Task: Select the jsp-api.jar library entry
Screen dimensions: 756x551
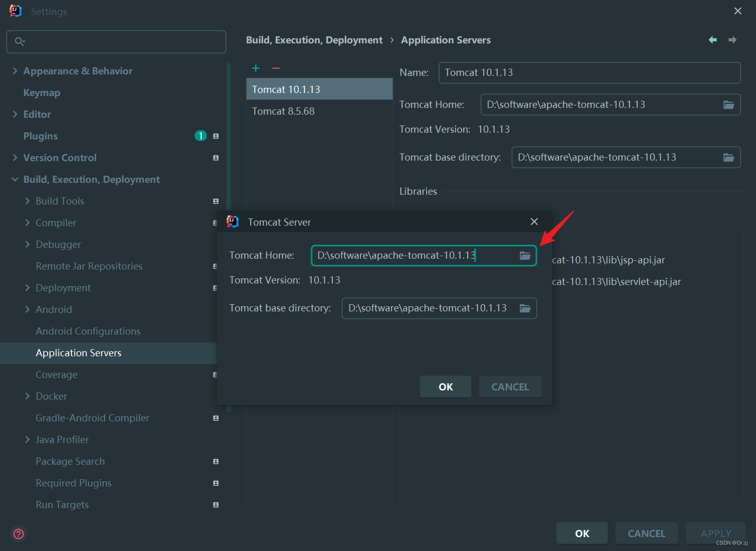Action: tap(608, 260)
